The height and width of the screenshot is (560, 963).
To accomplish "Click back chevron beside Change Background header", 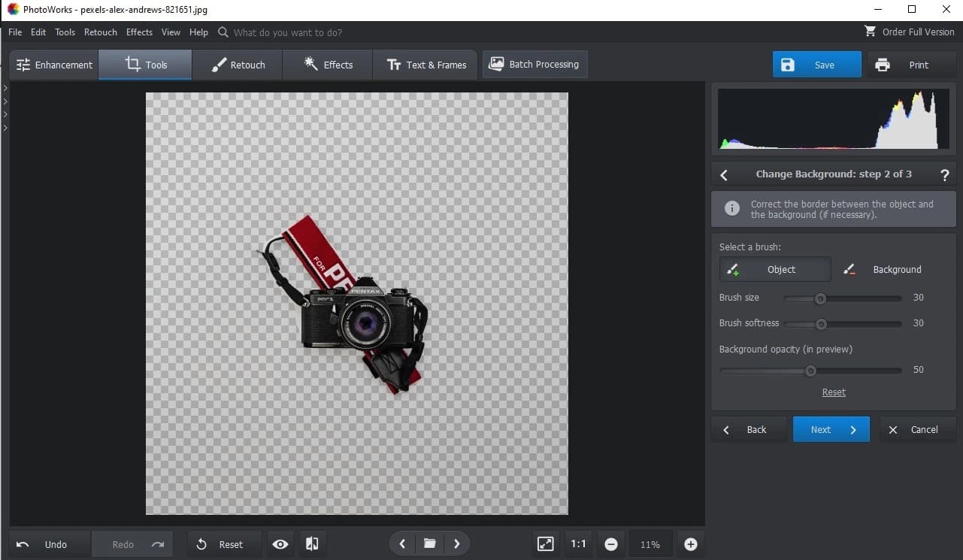I will point(723,174).
